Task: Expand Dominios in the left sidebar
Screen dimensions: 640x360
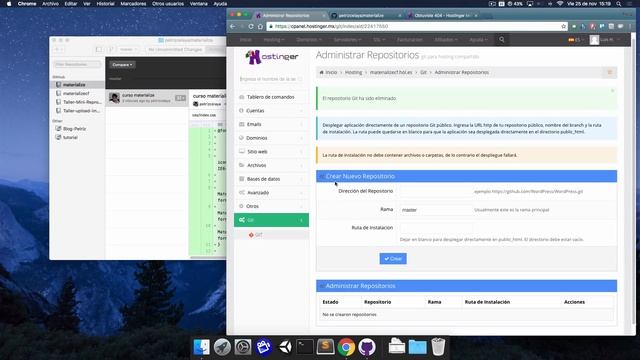Action: [271, 138]
